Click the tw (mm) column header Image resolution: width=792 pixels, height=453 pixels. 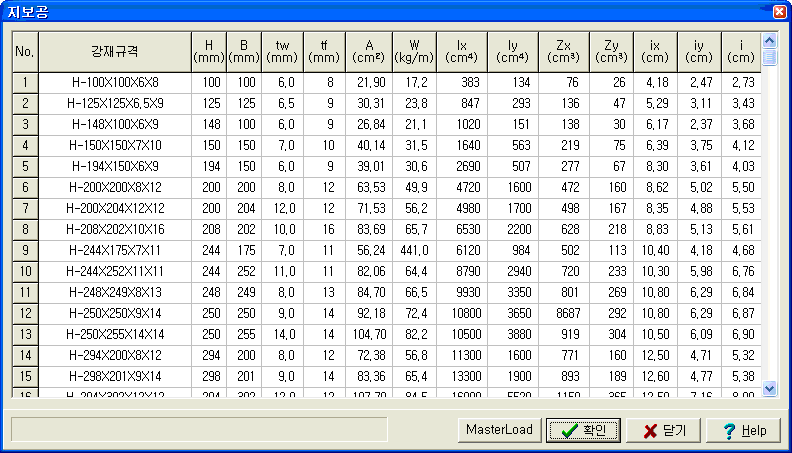(x=282, y=52)
